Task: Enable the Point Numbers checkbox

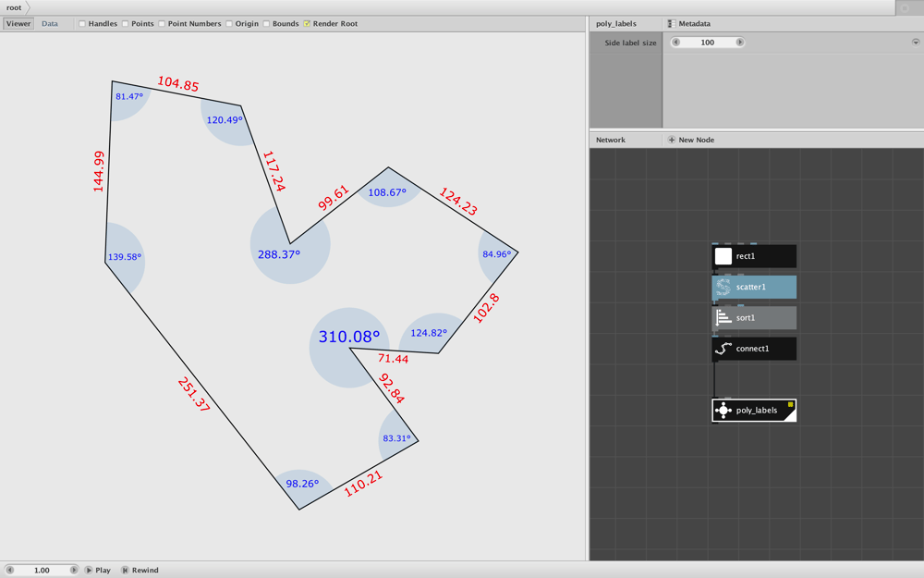Action: (x=162, y=24)
